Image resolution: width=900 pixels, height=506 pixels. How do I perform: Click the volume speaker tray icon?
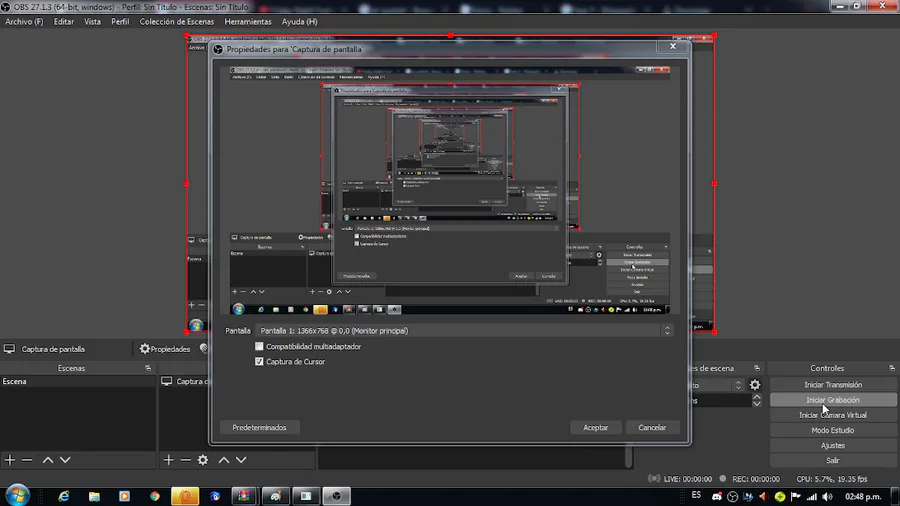[827, 496]
